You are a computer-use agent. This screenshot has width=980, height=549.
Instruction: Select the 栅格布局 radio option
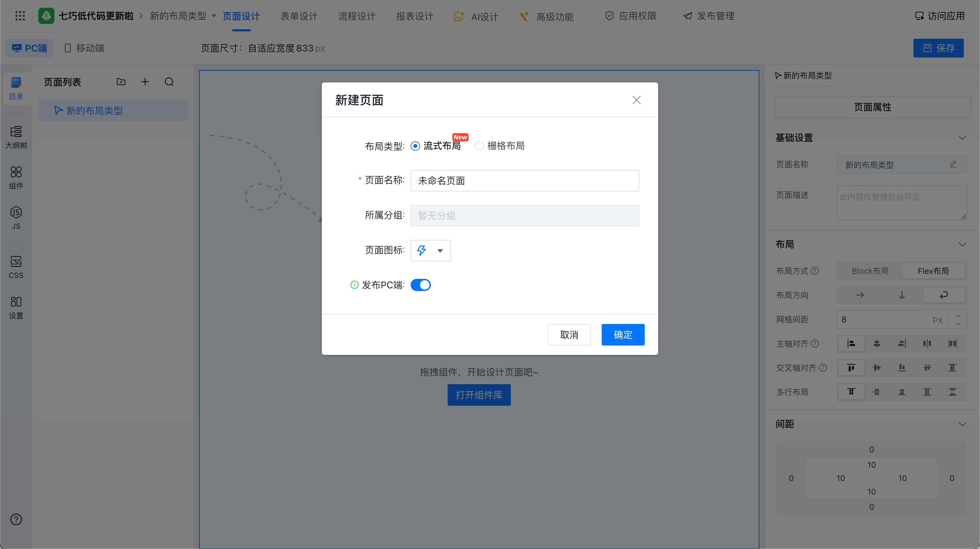click(x=479, y=146)
